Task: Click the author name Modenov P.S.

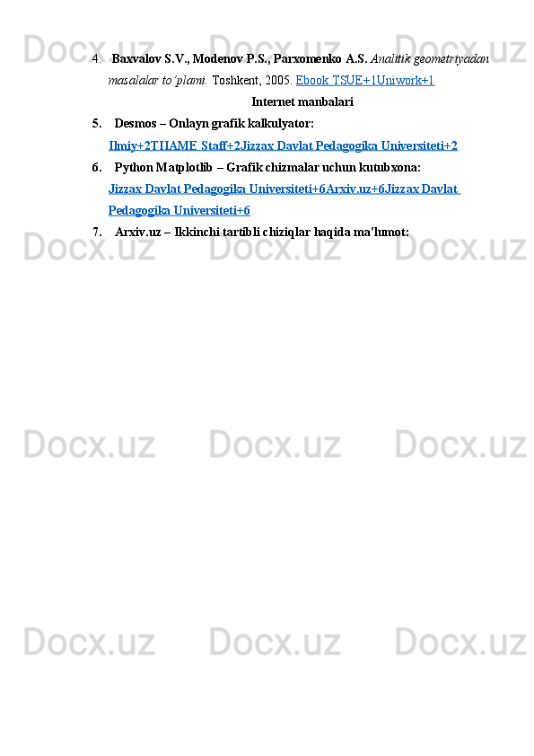Action: [x=232, y=59]
